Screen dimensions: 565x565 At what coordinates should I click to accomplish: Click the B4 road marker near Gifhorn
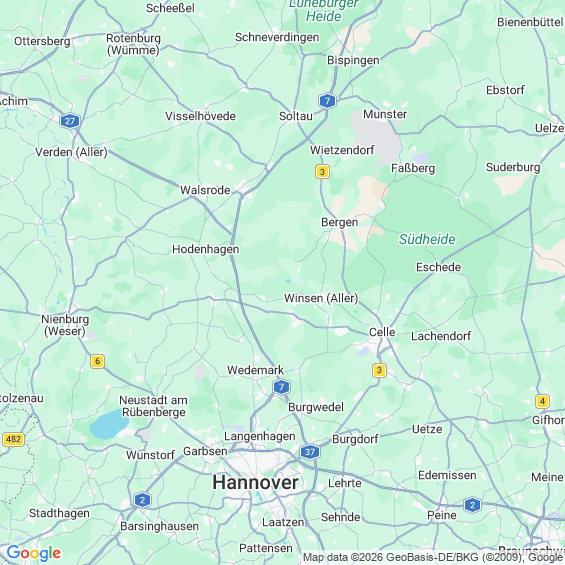(542, 401)
